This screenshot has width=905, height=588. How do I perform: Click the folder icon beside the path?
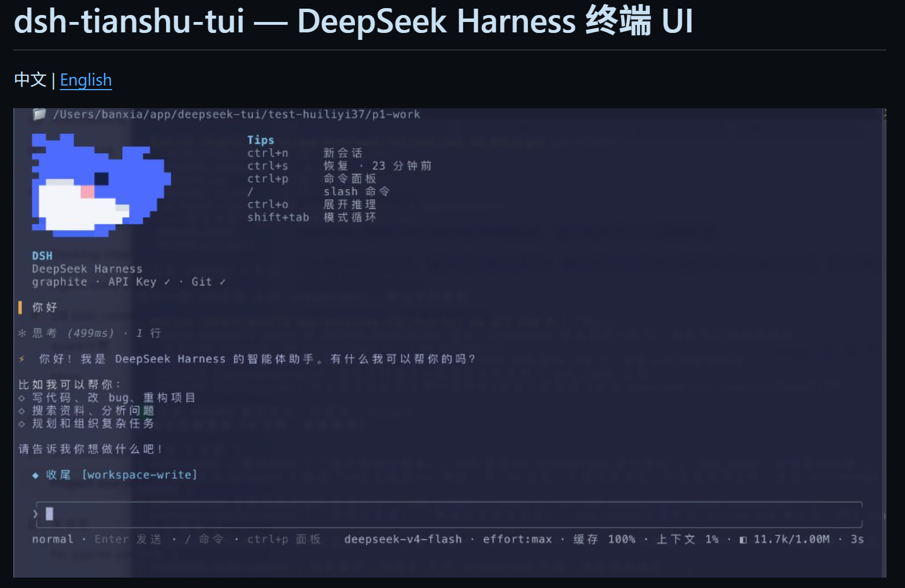tap(39, 114)
